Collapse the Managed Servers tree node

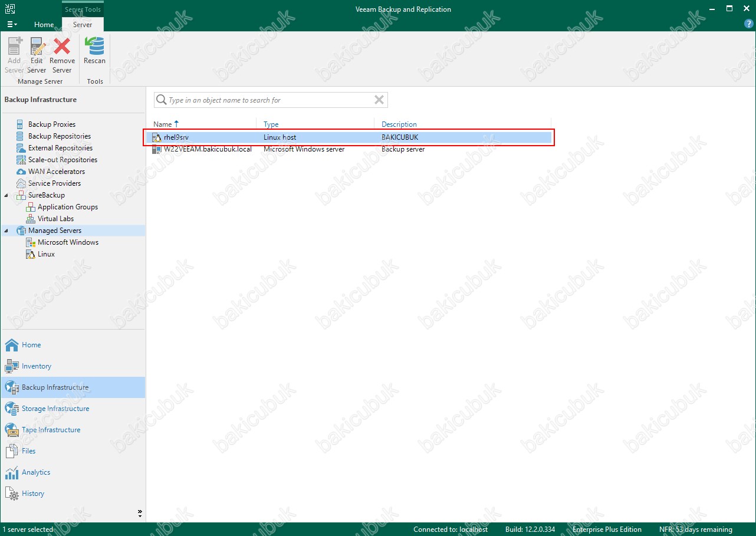pyautogui.click(x=6, y=231)
